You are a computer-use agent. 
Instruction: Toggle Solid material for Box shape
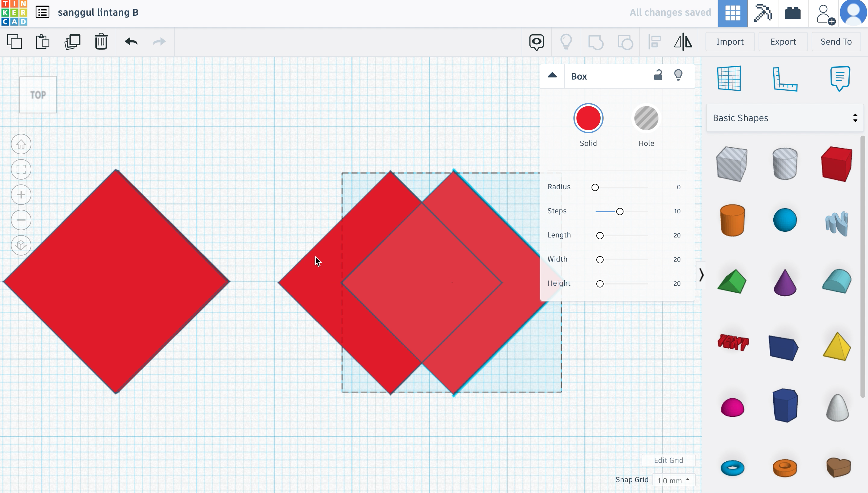[589, 118]
